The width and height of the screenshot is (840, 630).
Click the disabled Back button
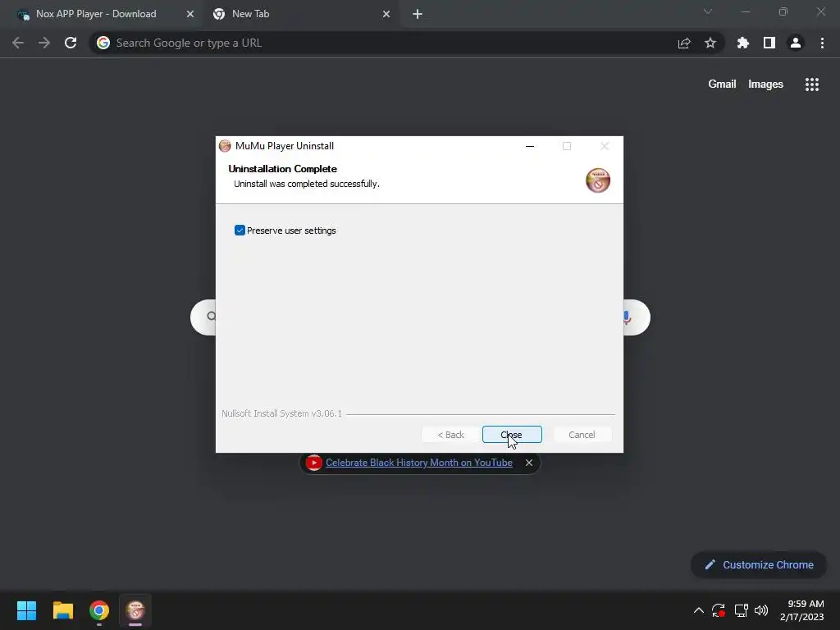pos(450,435)
